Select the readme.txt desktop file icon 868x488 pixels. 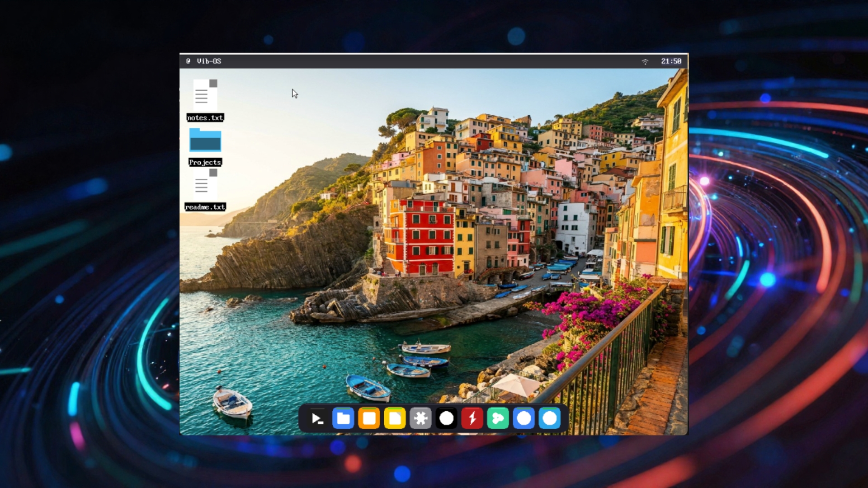point(205,184)
